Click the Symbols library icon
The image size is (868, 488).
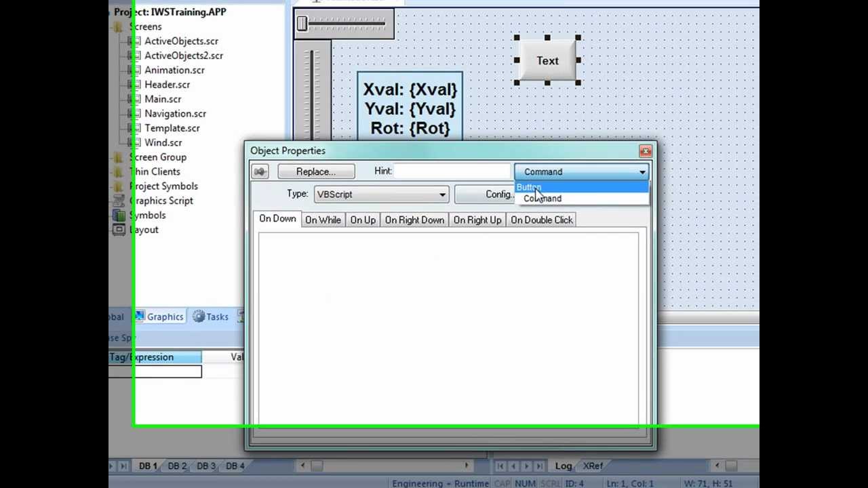pos(119,216)
